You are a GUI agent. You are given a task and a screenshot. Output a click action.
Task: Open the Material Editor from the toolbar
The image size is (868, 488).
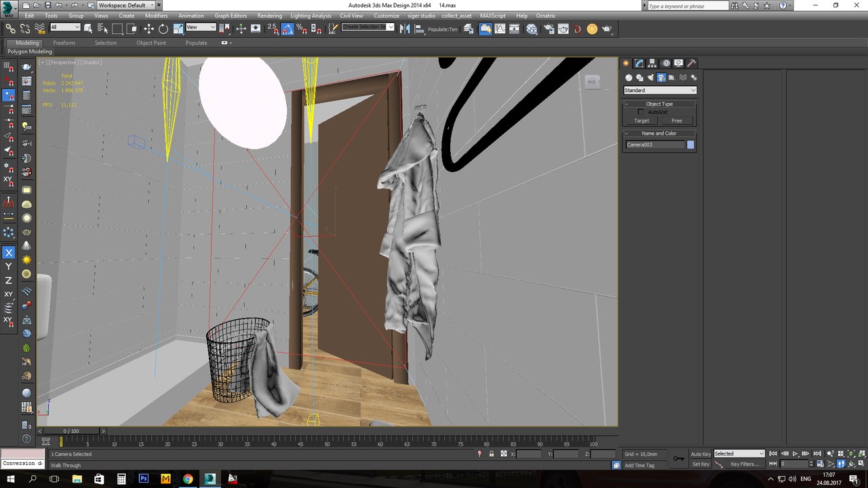pyautogui.click(x=532, y=29)
